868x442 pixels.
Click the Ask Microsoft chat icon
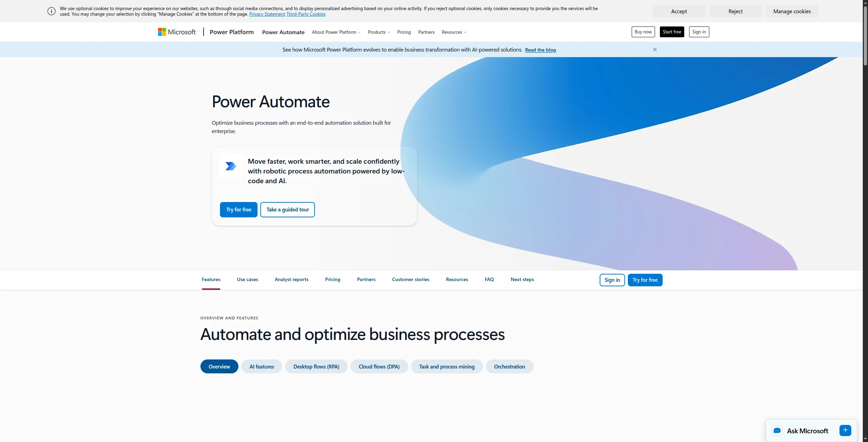coord(777,431)
